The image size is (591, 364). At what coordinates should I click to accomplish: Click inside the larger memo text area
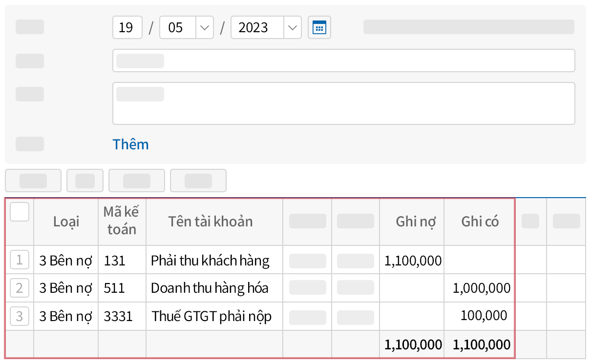pos(344,103)
